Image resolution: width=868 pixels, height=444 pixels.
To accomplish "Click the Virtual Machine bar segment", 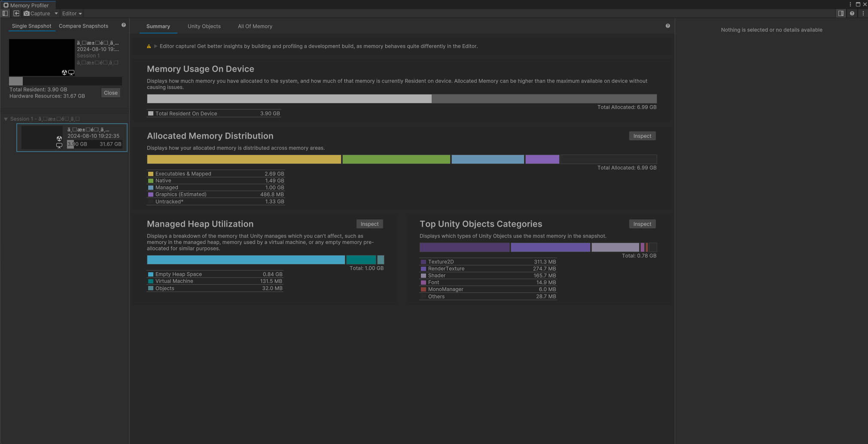I will (x=361, y=260).
